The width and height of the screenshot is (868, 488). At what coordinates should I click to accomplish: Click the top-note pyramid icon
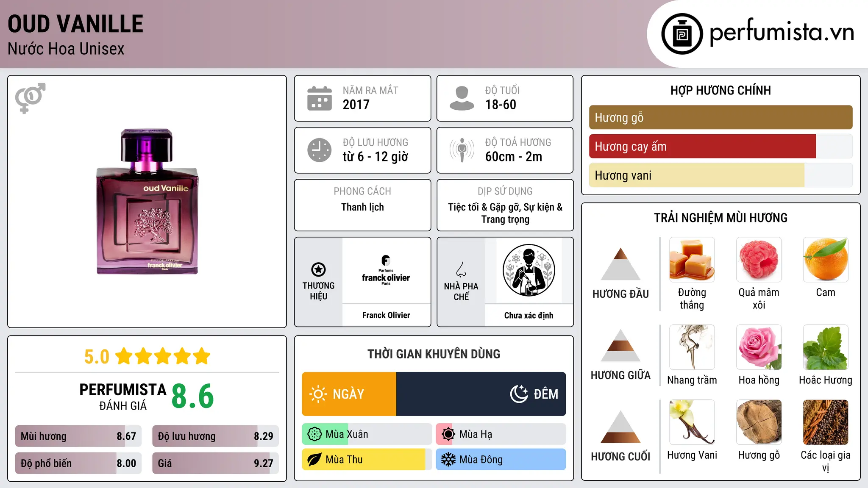coord(620,264)
